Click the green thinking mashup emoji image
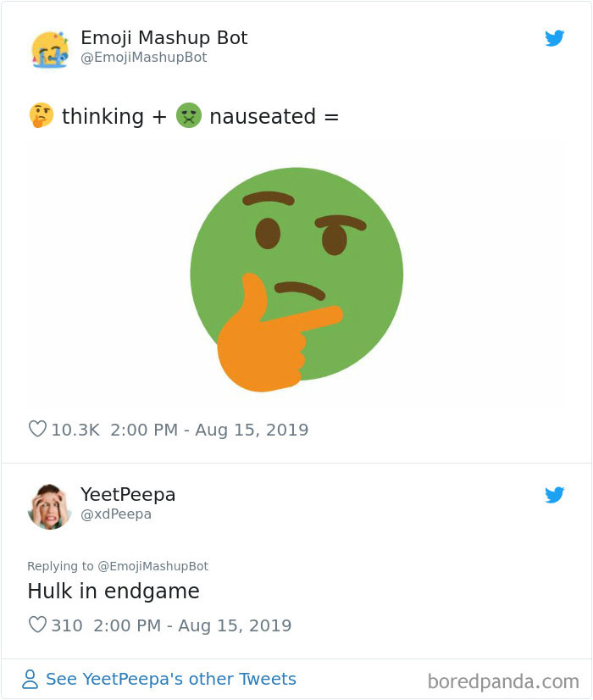The width and height of the screenshot is (593, 700). click(x=296, y=271)
